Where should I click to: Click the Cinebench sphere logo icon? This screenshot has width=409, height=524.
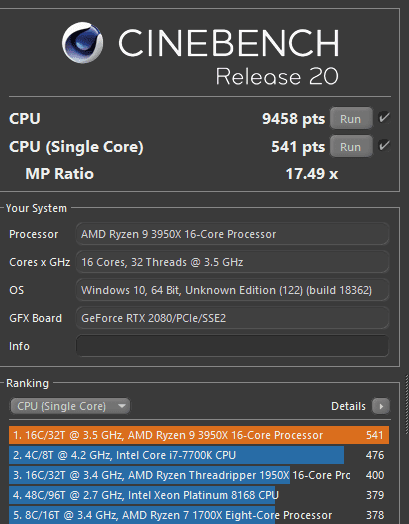(x=83, y=43)
